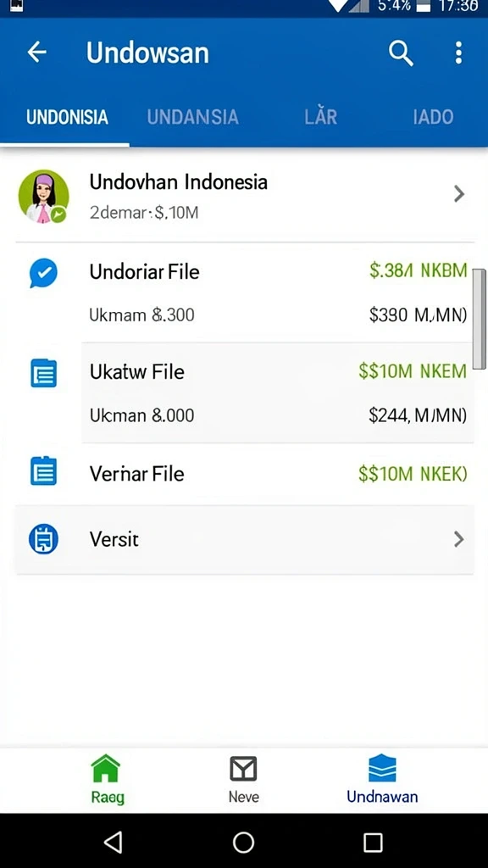The height and width of the screenshot is (868, 488).
Task: Tap the back arrow in header
Action: (36, 53)
